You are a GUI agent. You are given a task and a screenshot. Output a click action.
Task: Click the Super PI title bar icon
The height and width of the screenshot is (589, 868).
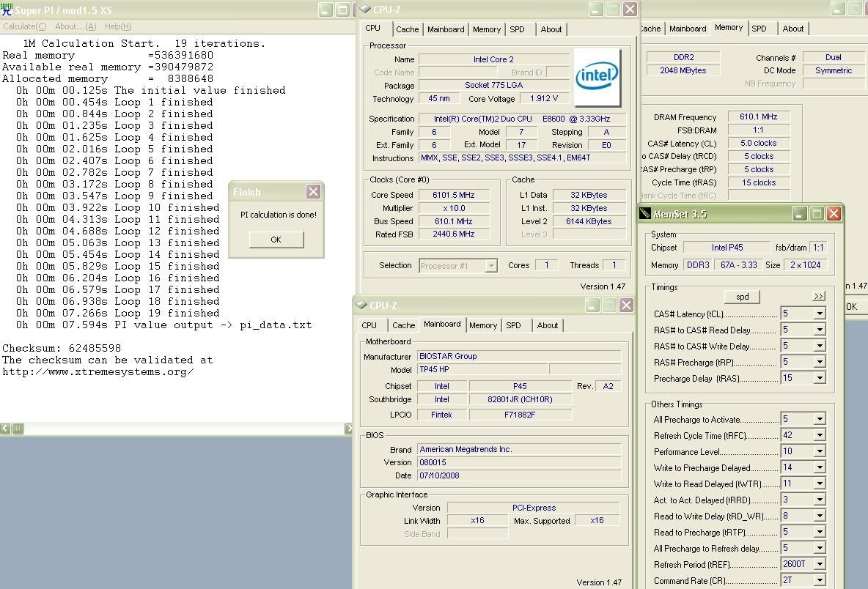pyautogui.click(x=7, y=10)
